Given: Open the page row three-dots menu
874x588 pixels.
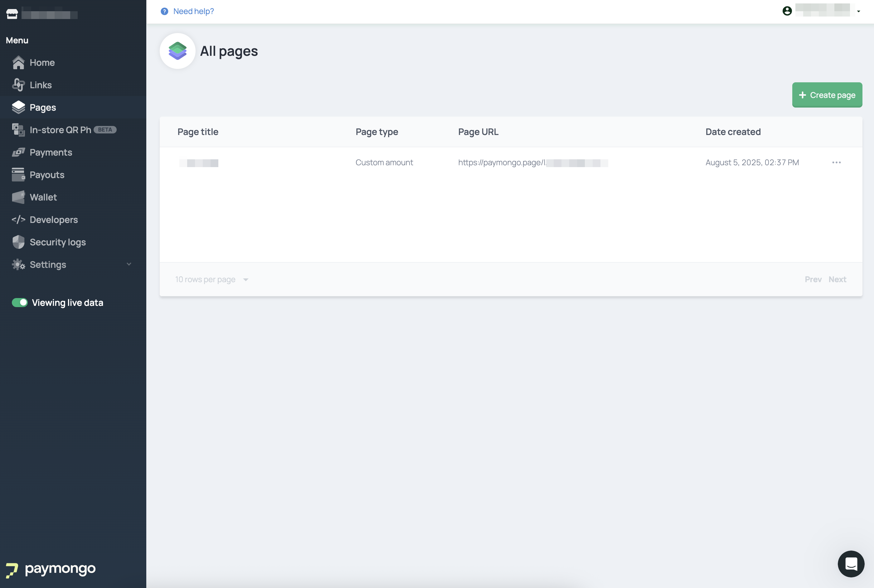Looking at the screenshot, I should coord(836,162).
